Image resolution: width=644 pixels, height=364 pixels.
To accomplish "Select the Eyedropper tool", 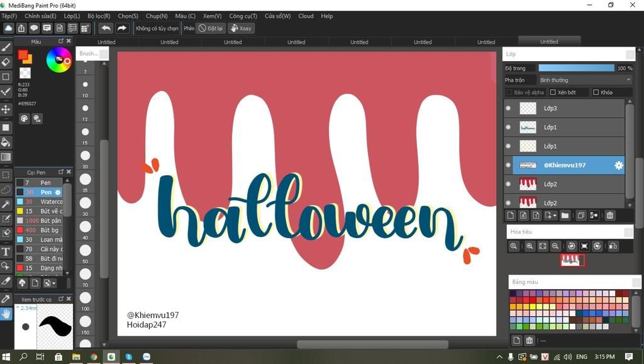I will tap(6, 299).
